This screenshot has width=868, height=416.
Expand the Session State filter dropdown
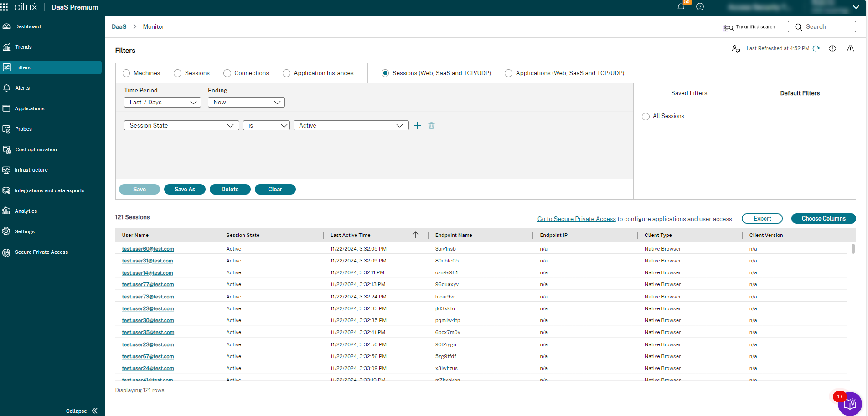pos(181,126)
